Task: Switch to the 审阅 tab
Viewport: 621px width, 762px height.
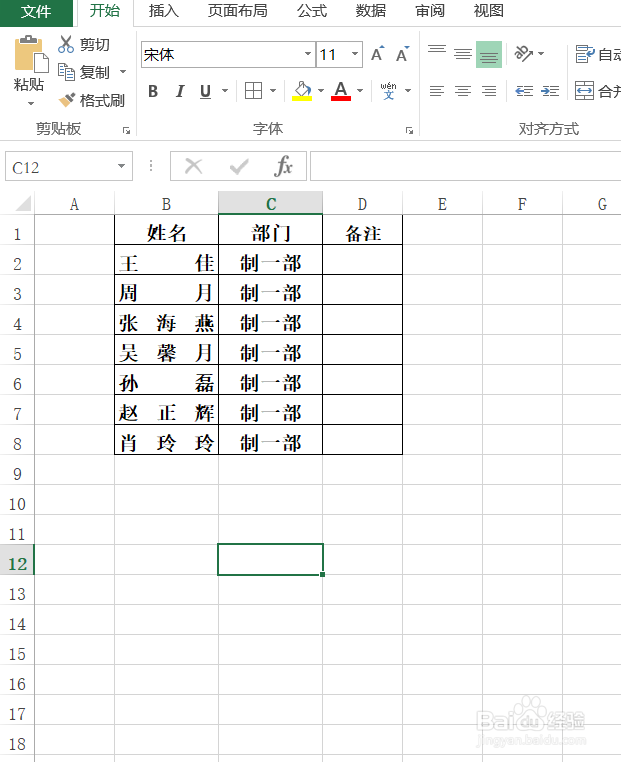Action: pos(430,11)
